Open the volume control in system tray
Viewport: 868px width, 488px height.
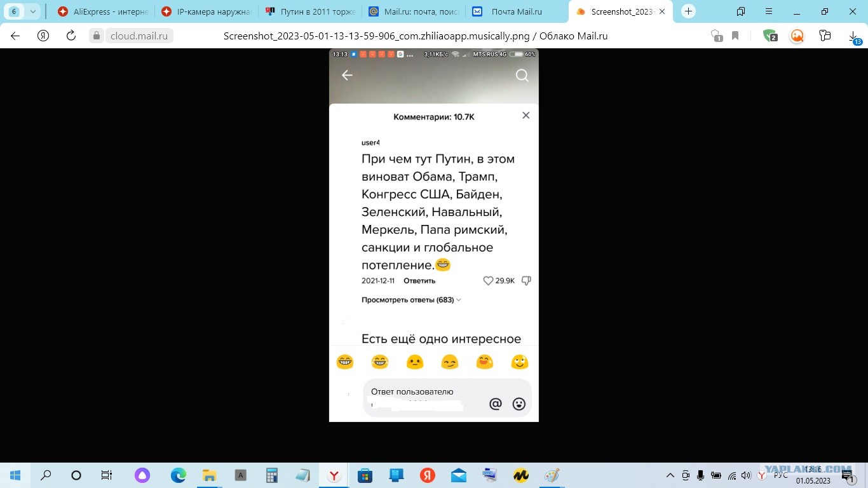[746, 475]
